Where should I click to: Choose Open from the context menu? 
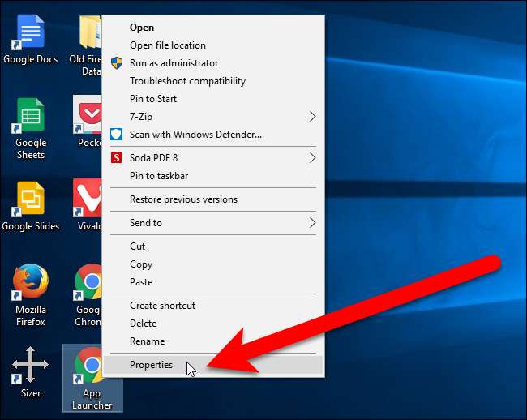coord(213,28)
